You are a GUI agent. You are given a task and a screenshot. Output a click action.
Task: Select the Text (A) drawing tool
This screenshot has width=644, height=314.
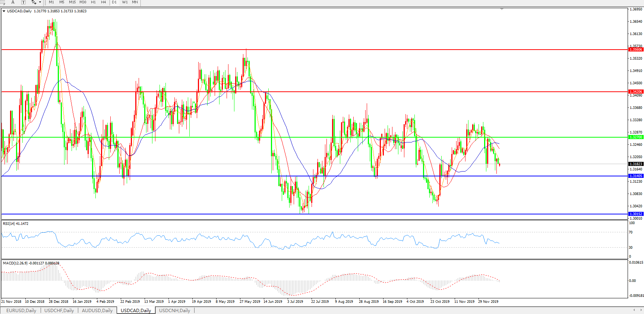pyautogui.click(x=13, y=2)
